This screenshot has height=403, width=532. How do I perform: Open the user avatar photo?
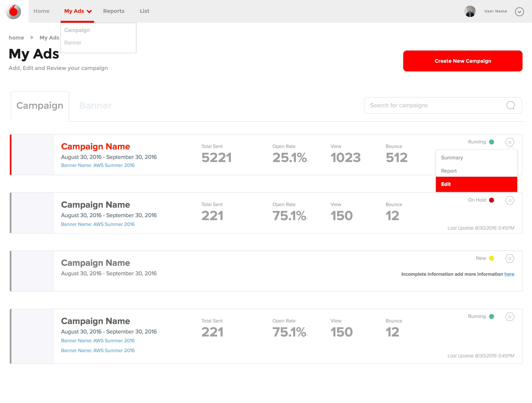click(470, 11)
